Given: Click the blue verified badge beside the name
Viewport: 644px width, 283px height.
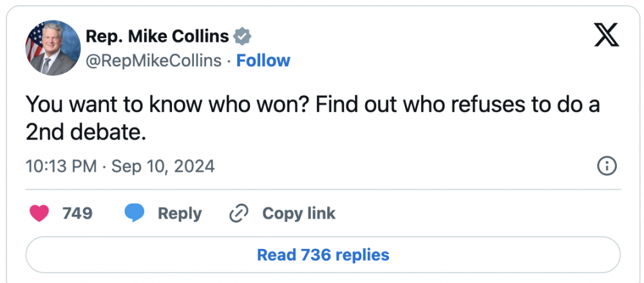Looking at the screenshot, I should [x=242, y=37].
